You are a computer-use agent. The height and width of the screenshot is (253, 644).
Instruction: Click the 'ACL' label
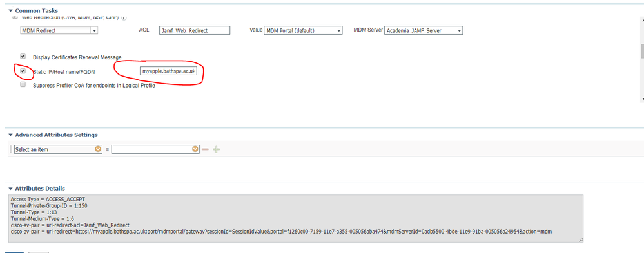tap(144, 30)
